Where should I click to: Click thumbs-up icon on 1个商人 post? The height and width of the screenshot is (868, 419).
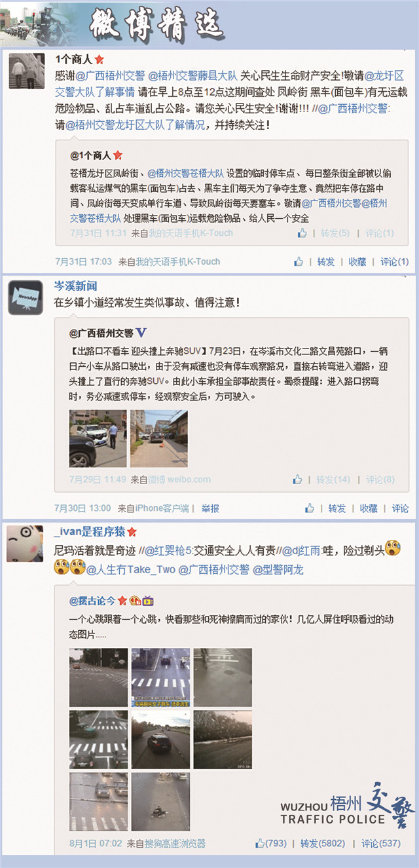(299, 261)
